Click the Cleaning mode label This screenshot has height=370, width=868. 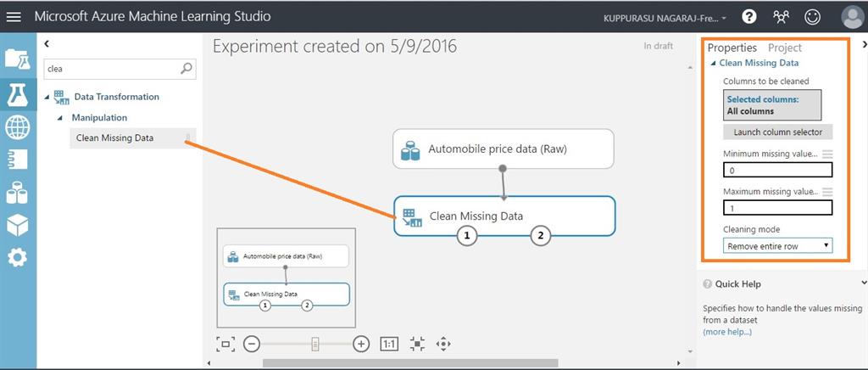click(751, 229)
